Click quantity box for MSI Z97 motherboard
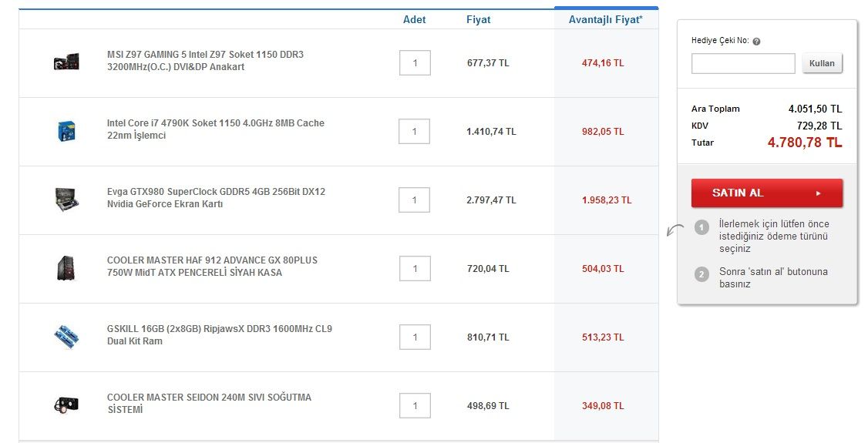 (x=415, y=63)
